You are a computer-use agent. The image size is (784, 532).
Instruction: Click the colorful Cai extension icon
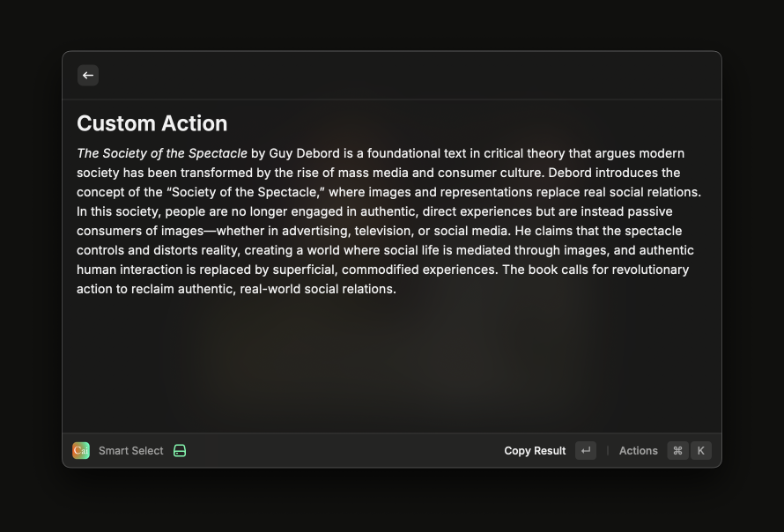(81, 451)
